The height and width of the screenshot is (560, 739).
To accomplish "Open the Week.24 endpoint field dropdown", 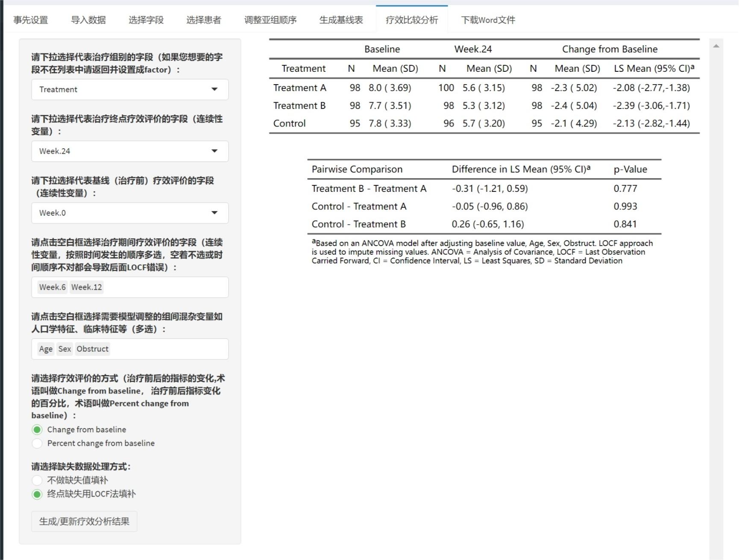I will (130, 151).
